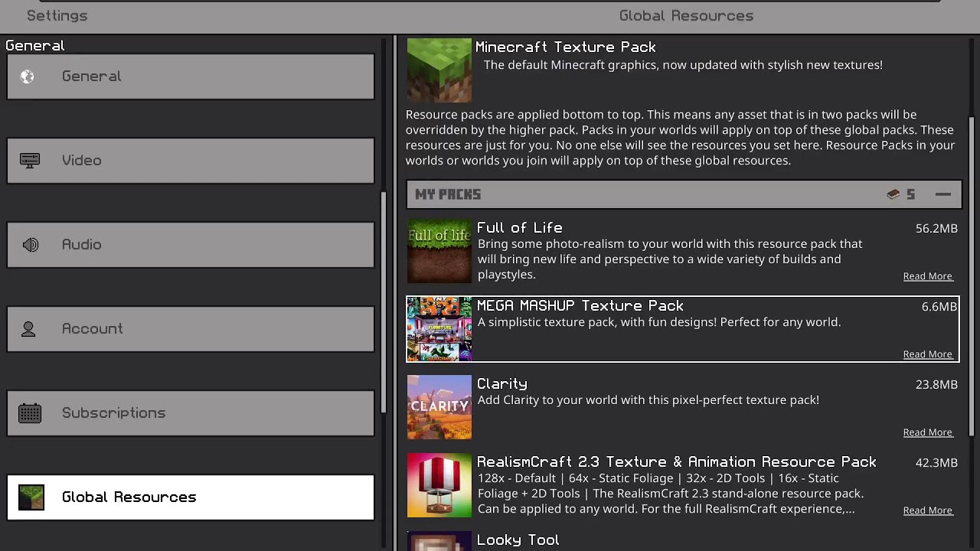980x551 pixels.
Task: Click the grass block icon beside Global Resources
Action: click(31, 497)
